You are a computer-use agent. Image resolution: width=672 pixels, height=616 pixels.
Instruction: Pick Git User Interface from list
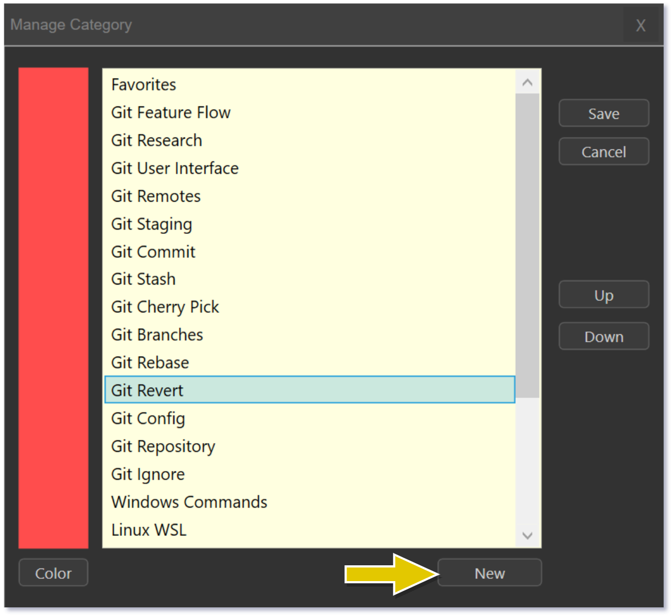[x=174, y=168]
